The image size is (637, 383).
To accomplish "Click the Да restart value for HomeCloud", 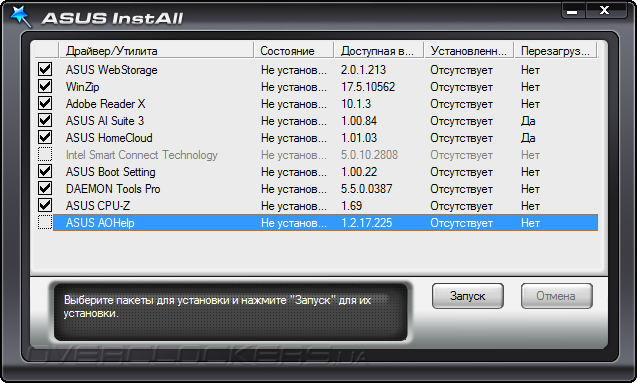I will coord(528,138).
